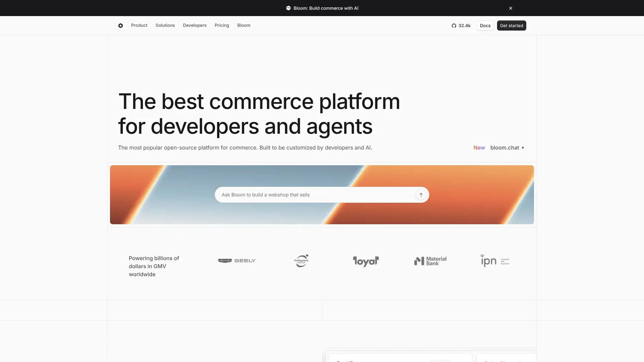Image resolution: width=644 pixels, height=362 pixels.
Task: Open the Solutions menu
Action: coord(165,25)
